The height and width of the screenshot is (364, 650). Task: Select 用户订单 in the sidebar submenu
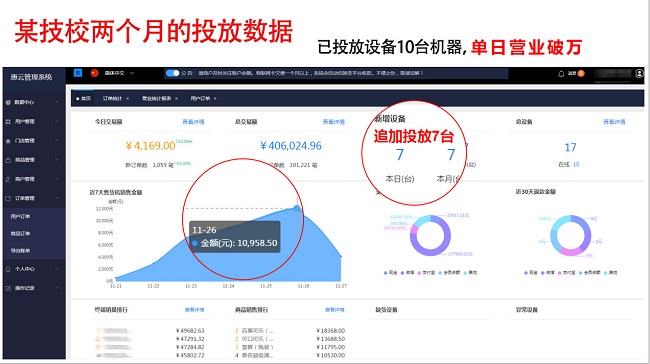(x=20, y=216)
